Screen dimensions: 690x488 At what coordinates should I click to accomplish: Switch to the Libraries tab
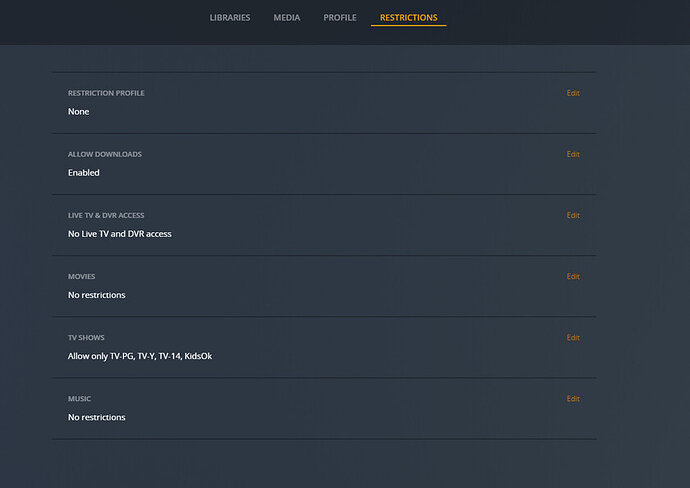(x=230, y=18)
